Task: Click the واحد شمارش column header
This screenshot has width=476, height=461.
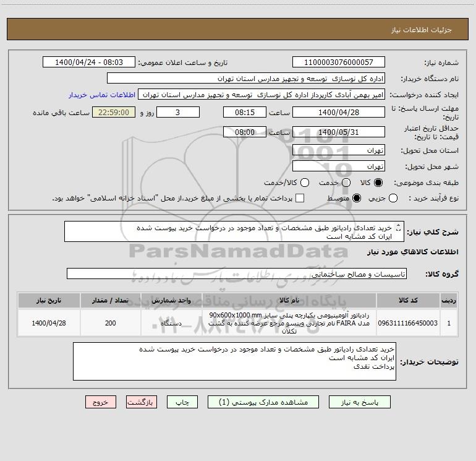Action: (171, 301)
